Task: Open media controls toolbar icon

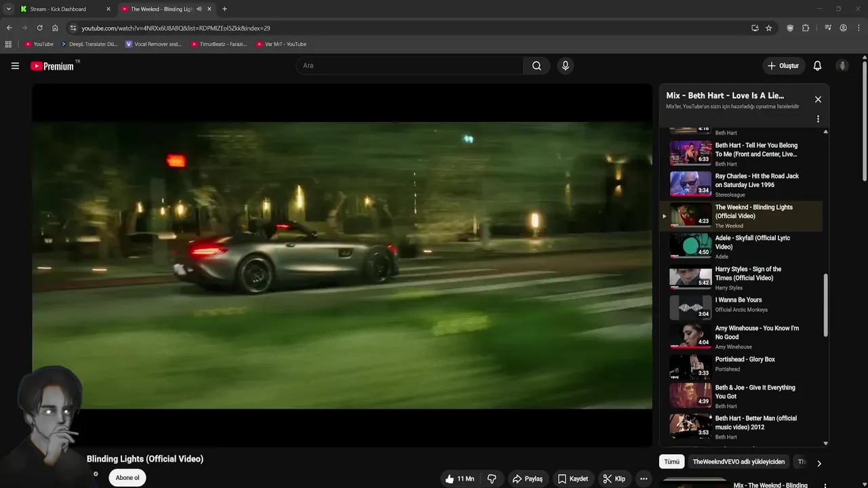Action: coord(828,28)
